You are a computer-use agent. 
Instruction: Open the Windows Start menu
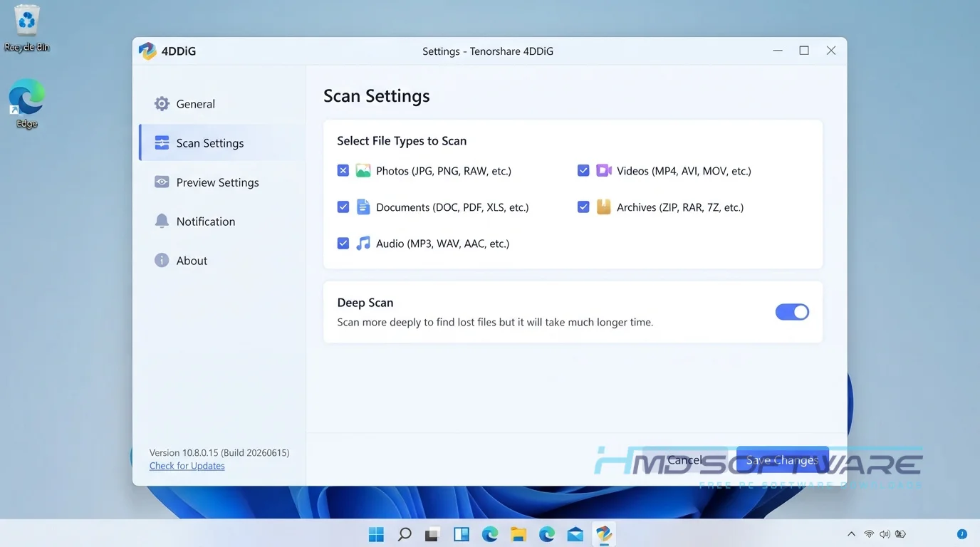376,534
